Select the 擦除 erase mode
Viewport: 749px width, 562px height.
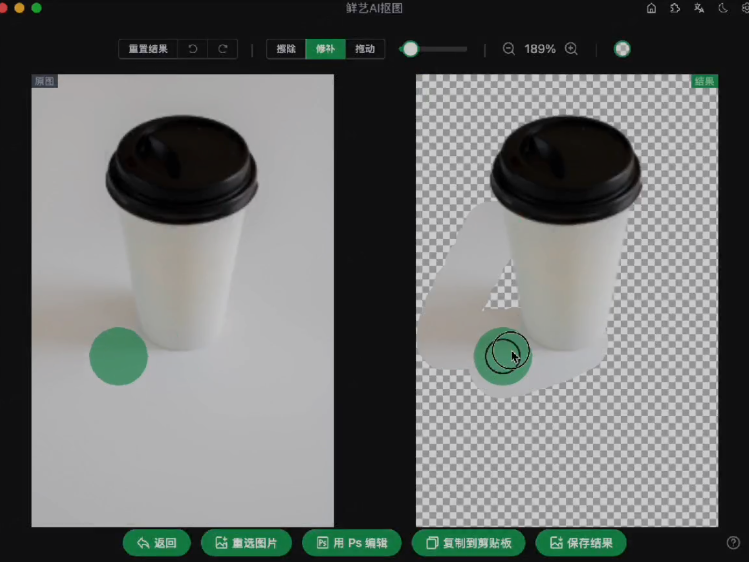[x=286, y=49]
